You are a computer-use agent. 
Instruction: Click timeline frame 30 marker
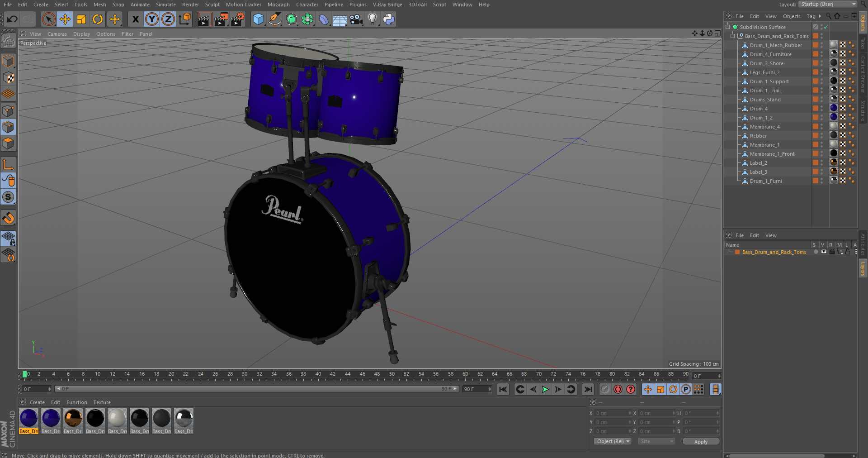[245, 374]
